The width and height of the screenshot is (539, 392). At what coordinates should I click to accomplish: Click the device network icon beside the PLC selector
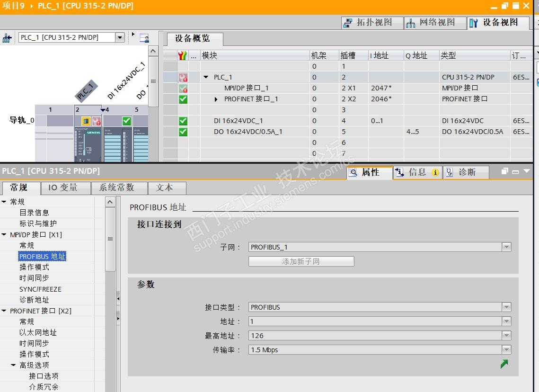click(7, 37)
